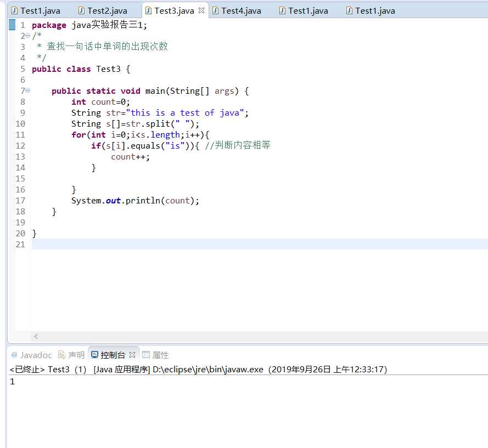Collapse the main method at line 7
Image resolution: width=488 pixels, height=448 pixels.
pos(27,90)
